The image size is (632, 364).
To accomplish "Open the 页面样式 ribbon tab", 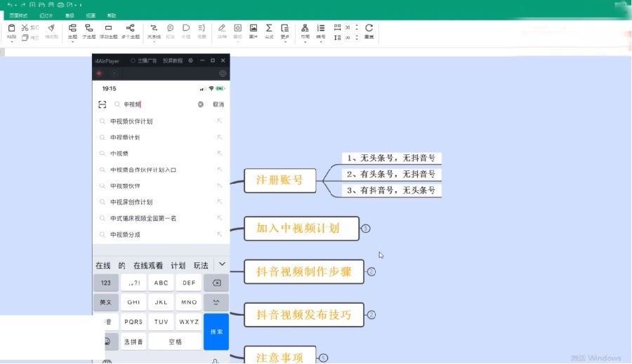I will click(18, 15).
